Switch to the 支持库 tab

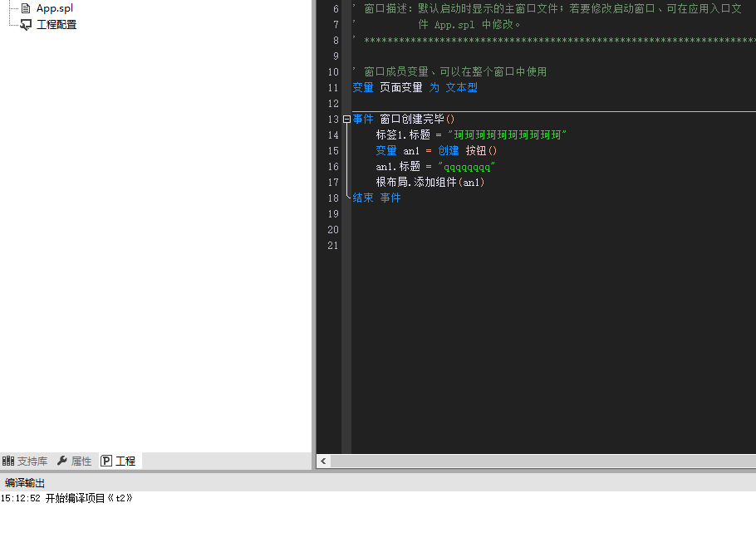coord(32,461)
